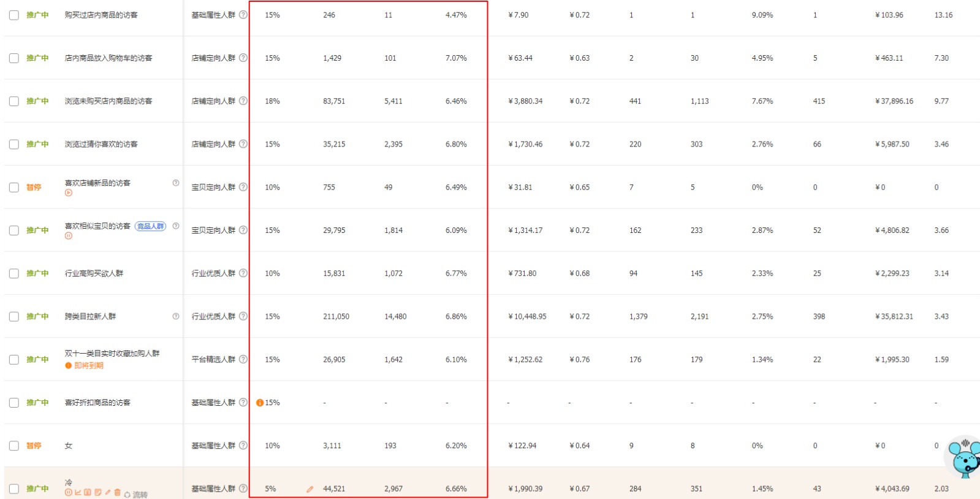Select the checkbox for 购买过店内商品的访客
Image resolution: width=980 pixels, height=499 pixels.
point(13,15)
